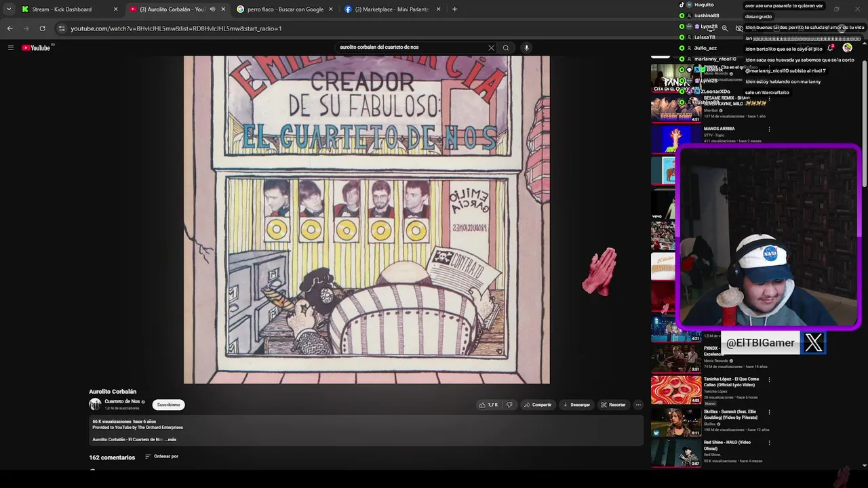
Task: Open Red Shine HALO thumbnail
Action: (x=676, y=453)
